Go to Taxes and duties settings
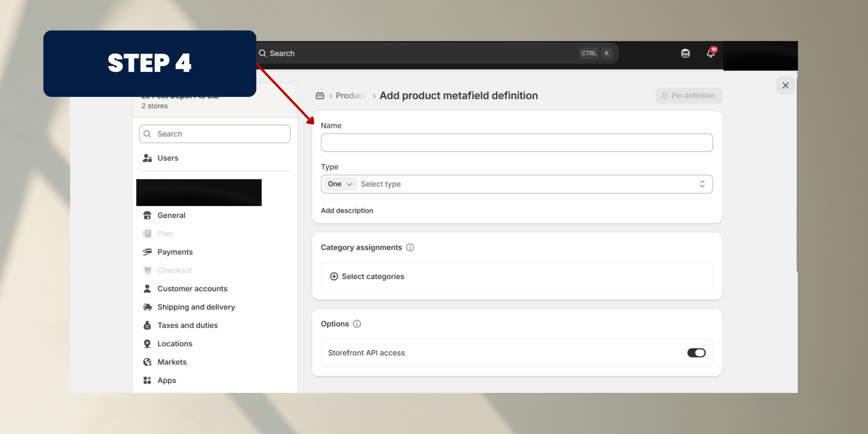The image size is (868, 434). point(188,325)
